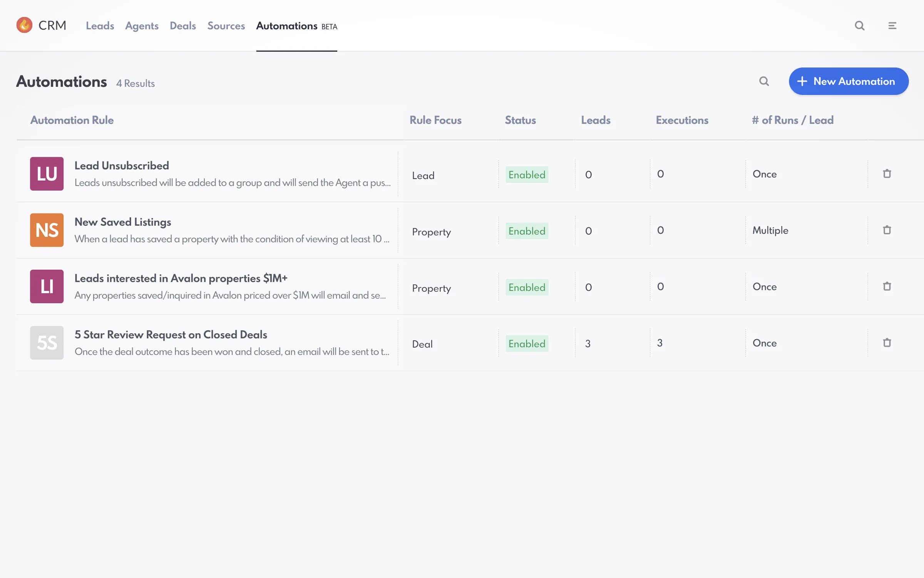924x578 pixels.
Task: Sort by Automation Rule column header
Action: click(x=72, y=120)
